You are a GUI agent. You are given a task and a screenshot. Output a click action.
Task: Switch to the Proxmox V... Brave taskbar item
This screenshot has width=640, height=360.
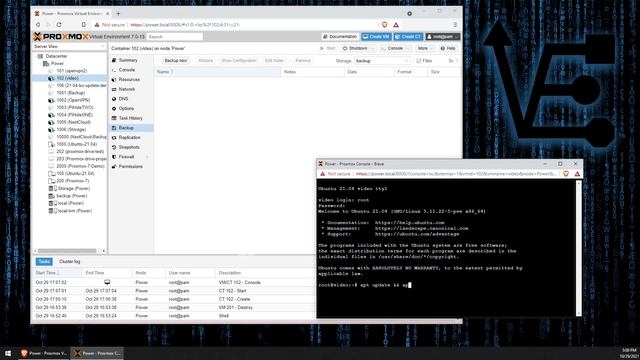(x=44, y=353)
